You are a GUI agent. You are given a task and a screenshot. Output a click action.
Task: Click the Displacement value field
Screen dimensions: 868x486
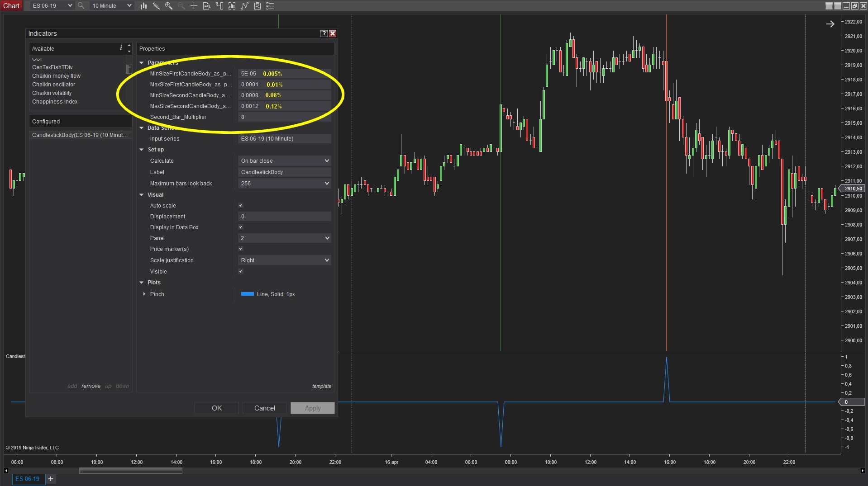pyautogui.click(x=285, y=217)
